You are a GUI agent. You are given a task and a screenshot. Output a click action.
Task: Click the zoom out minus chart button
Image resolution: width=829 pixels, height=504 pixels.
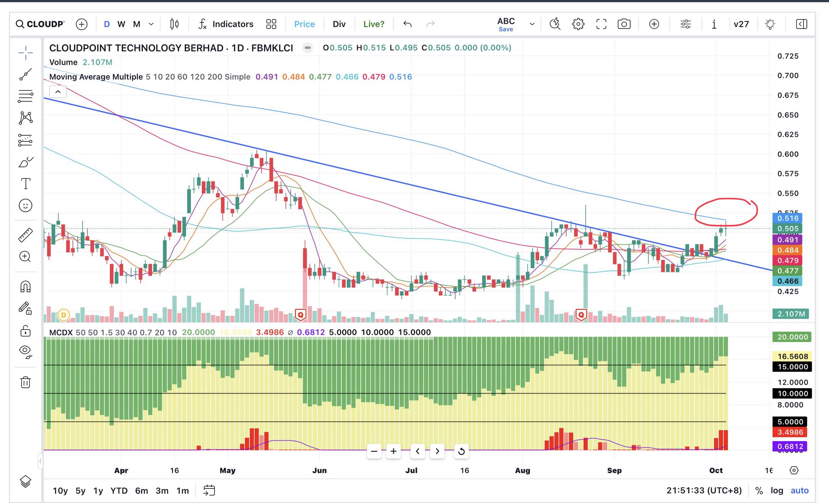[374, 451]
